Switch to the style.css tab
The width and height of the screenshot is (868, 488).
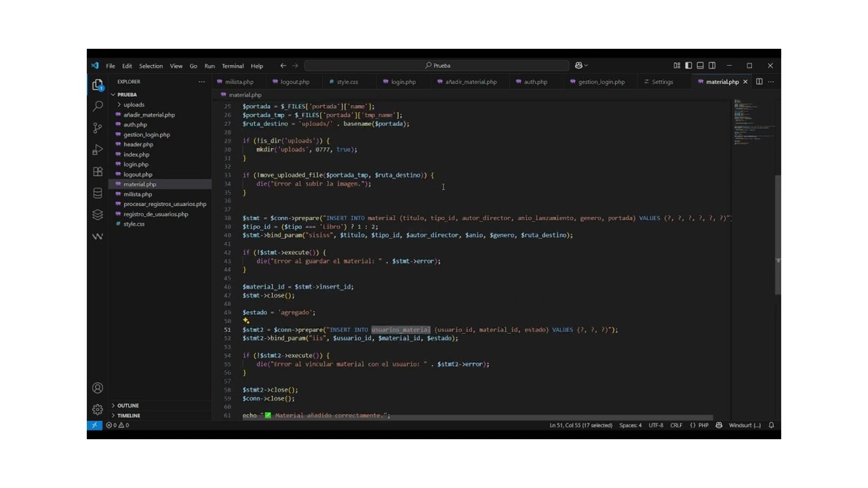348,82
